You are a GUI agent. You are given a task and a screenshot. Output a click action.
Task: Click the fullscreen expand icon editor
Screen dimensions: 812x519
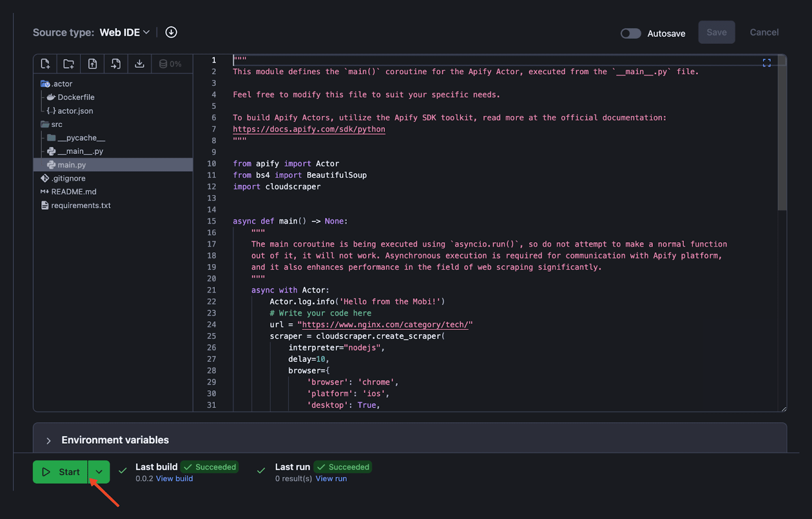click(x=767, y=63)
